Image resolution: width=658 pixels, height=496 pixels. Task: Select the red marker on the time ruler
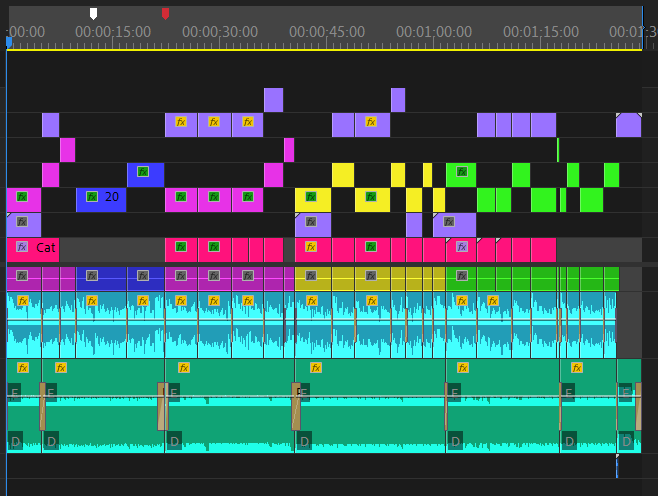[166, 14]
